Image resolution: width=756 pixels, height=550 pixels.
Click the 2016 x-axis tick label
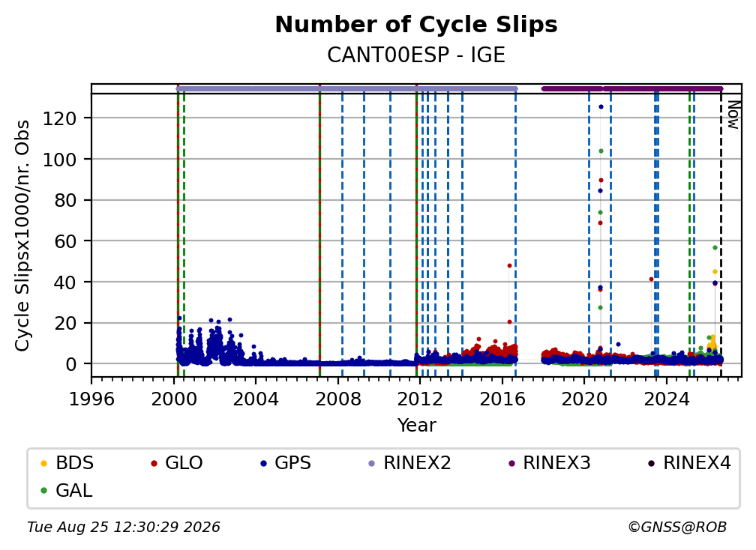click(502, 399)
